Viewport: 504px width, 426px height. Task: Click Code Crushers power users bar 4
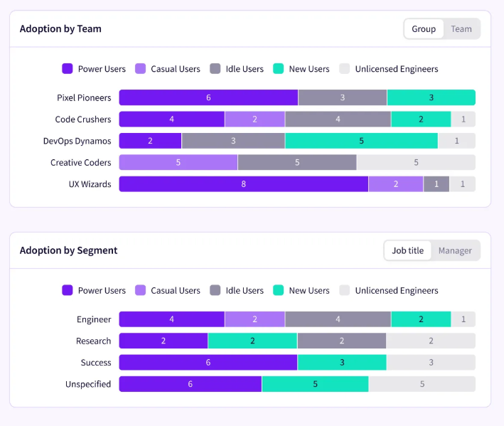point(171,119)
